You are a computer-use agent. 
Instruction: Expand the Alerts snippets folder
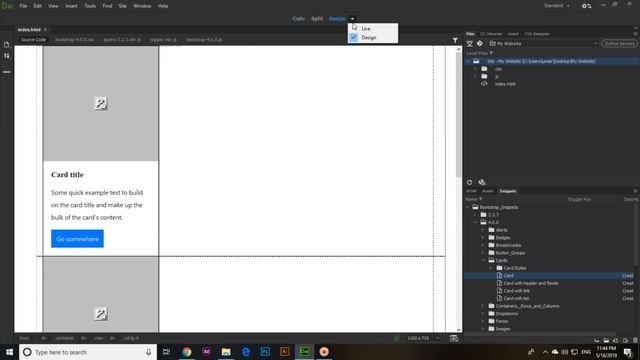(x=483, y=230)
